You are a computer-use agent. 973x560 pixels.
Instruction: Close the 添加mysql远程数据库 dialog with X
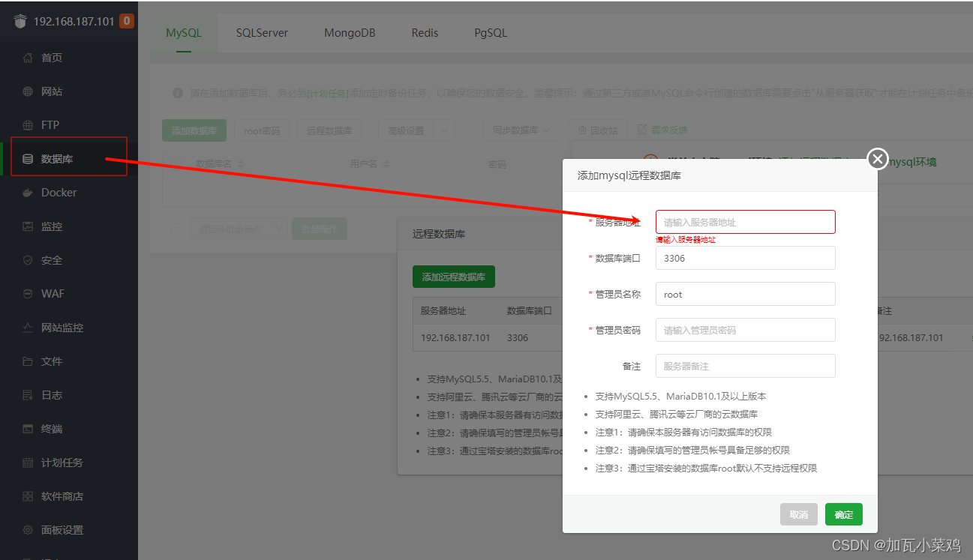pos(877,158)
